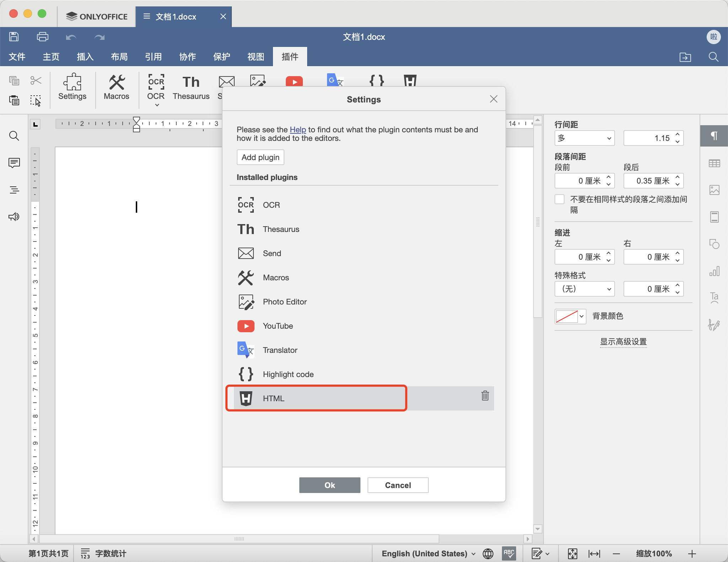Switch to the 引用 tab
Viewport: 728px width, 562px height.
click(154, 57)
